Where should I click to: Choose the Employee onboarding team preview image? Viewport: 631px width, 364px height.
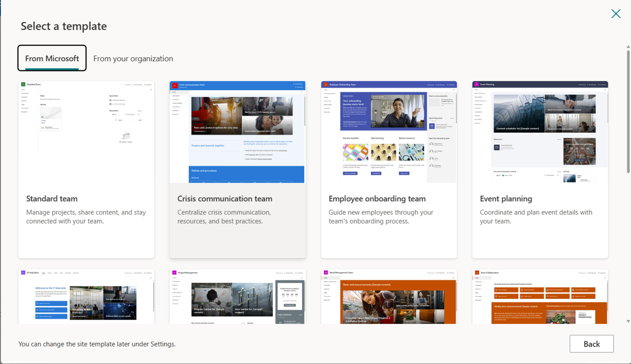pyautogui.click(x=389, y=132)
